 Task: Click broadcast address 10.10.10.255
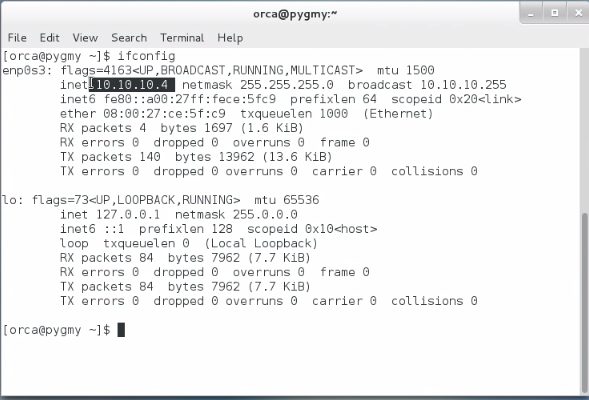coord(463,85)
